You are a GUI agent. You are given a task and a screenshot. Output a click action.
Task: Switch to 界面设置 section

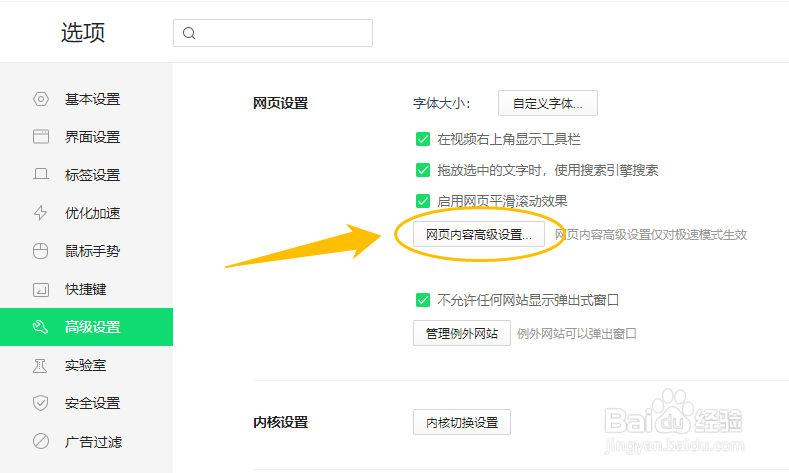point(87,137)
